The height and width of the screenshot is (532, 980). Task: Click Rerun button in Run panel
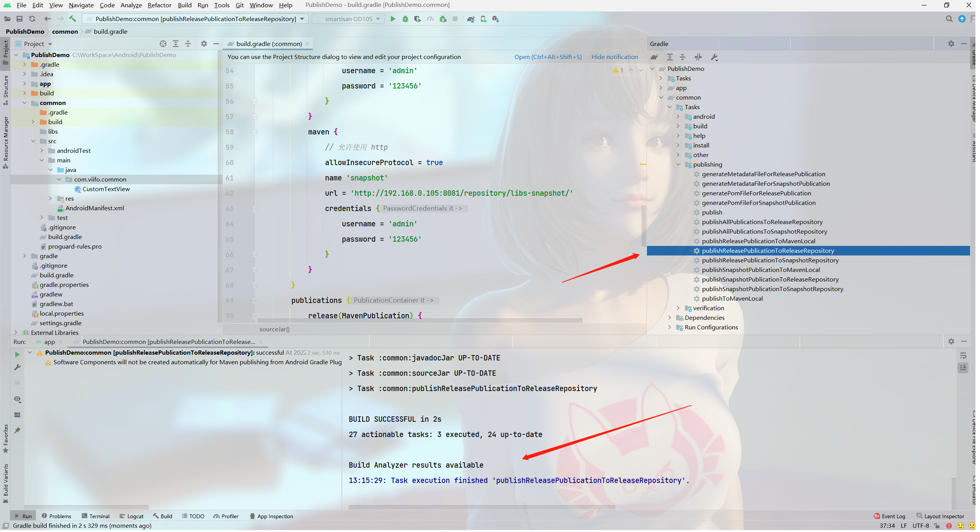tap(17, 355)
